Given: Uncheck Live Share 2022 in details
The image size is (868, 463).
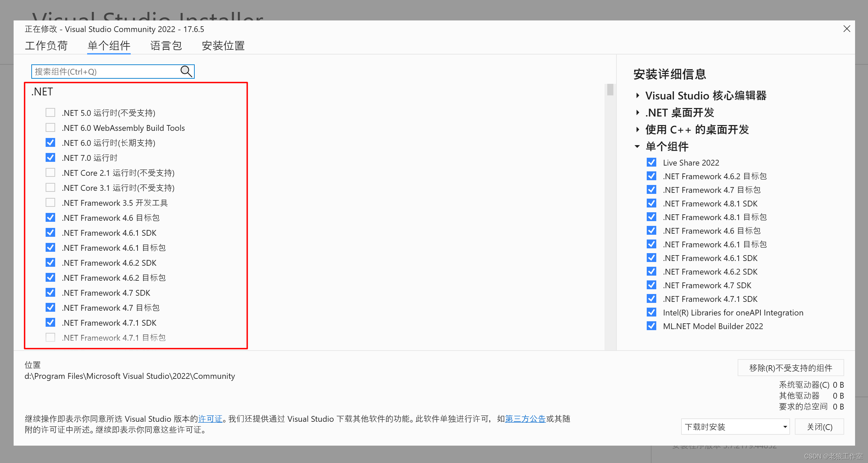Looking at the screenshot, I should (x=652, y=162).
